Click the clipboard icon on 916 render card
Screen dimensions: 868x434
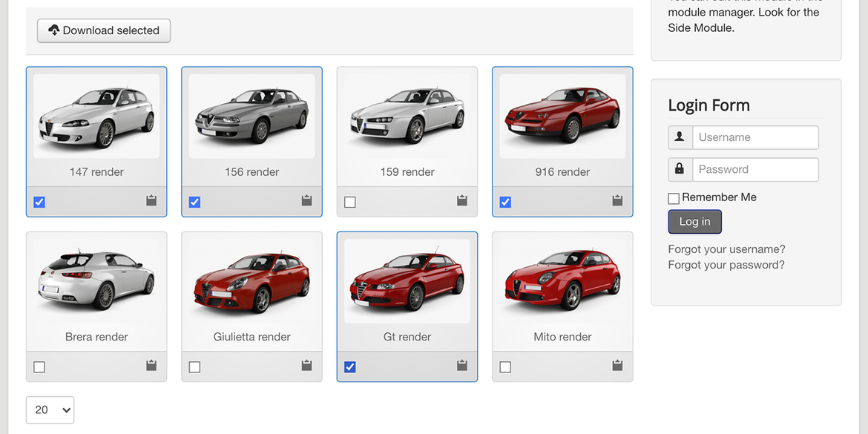coord(617,200)
